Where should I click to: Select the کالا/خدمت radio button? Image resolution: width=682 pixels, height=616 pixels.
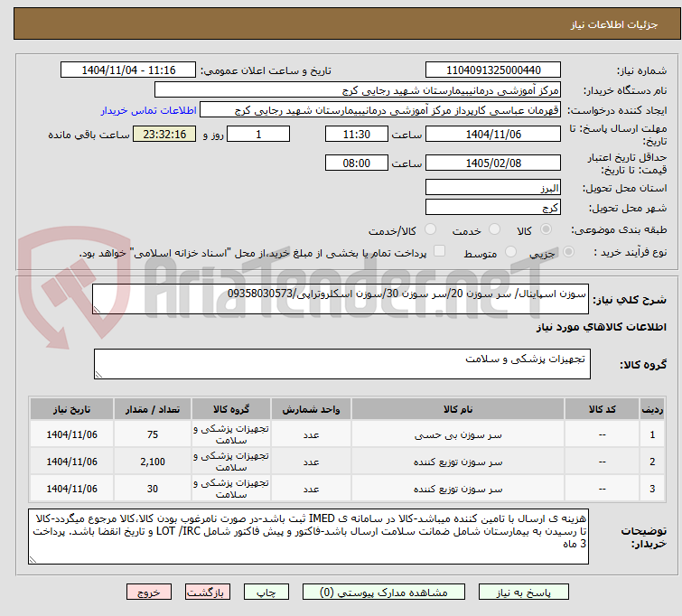pyautogui.click(x=430, y=229)
